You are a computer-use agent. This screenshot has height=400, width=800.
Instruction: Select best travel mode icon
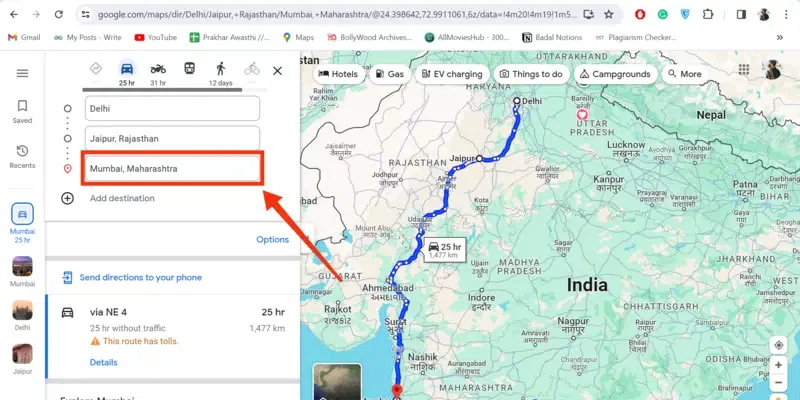coord(95,68)
